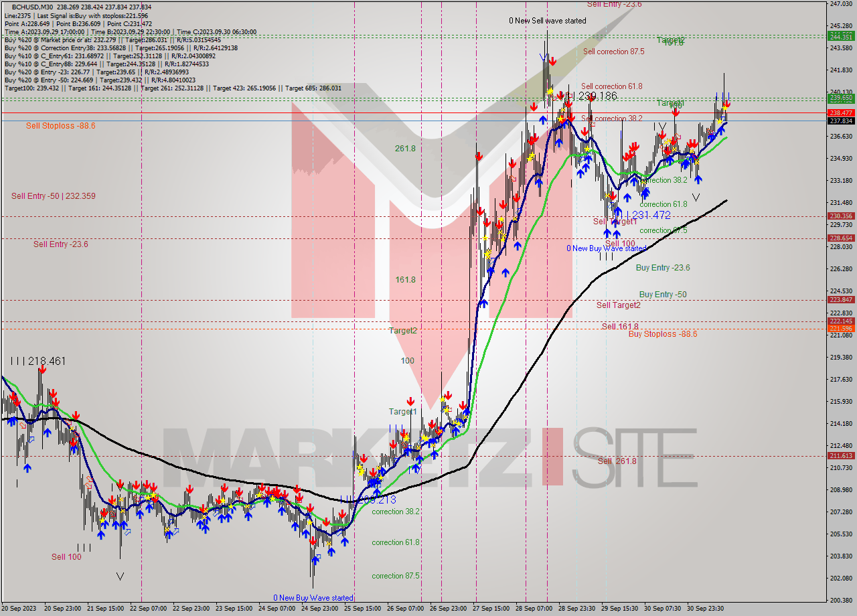Click the '0 New Sell wave started' label
Screen dimensions: 857x616
(548, 21)
